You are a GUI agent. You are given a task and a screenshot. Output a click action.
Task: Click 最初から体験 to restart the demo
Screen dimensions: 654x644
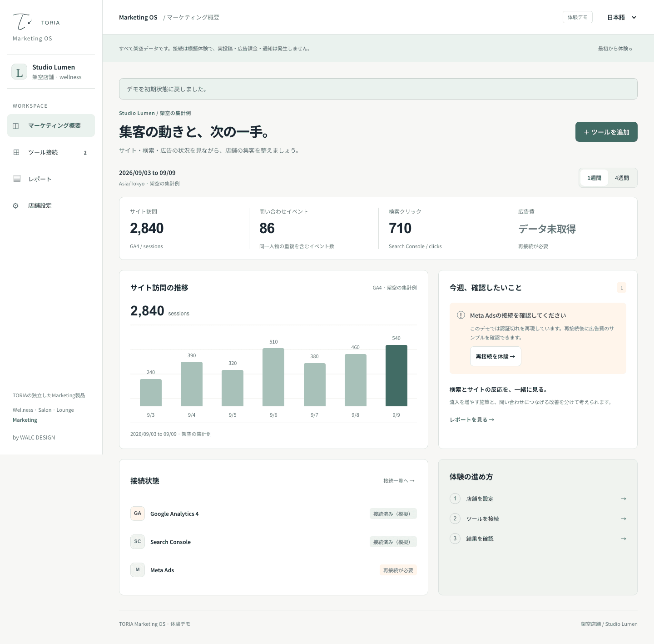tap(615, 49)
